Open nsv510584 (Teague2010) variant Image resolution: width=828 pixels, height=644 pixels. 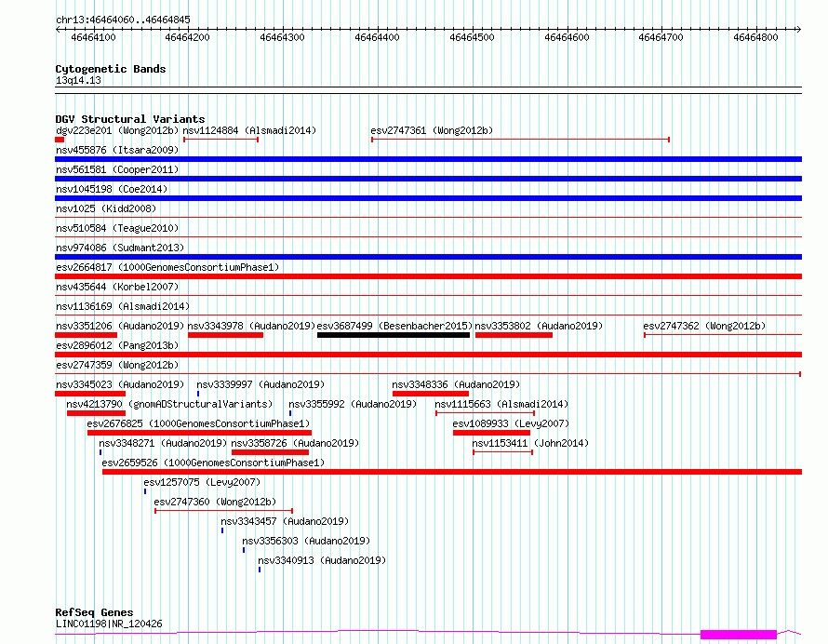(x=117, y=228)
